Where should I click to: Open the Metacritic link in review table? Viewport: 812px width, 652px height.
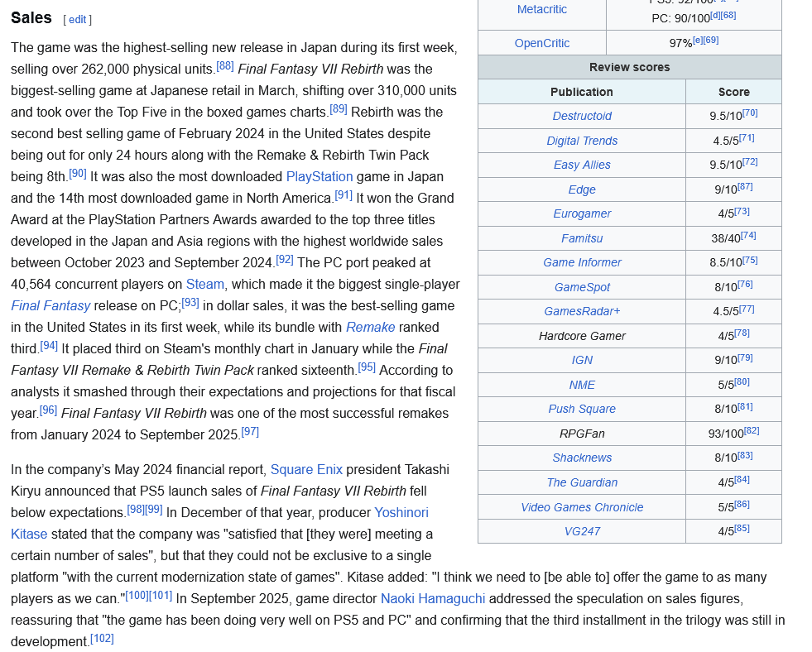coord(541,9)
